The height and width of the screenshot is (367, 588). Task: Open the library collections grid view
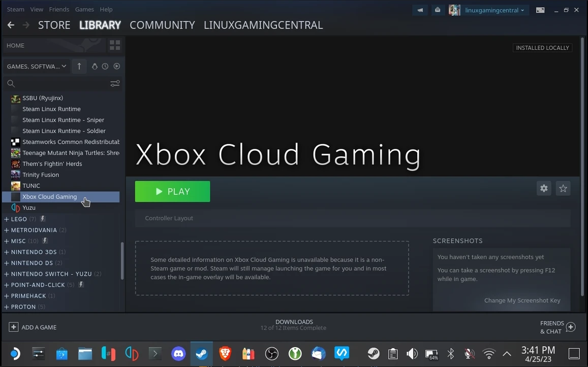click(x=115, y=45)
